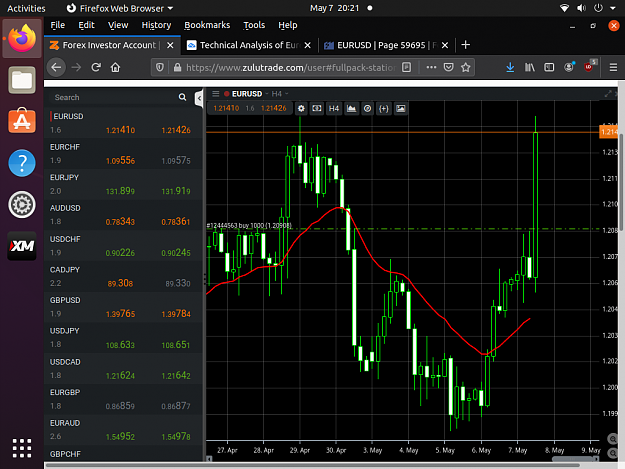The height and width of the screenshot is (469, 625).
Task: Open the indicators circle icon in chart toolbar
Action: click(x=368, y=108)
